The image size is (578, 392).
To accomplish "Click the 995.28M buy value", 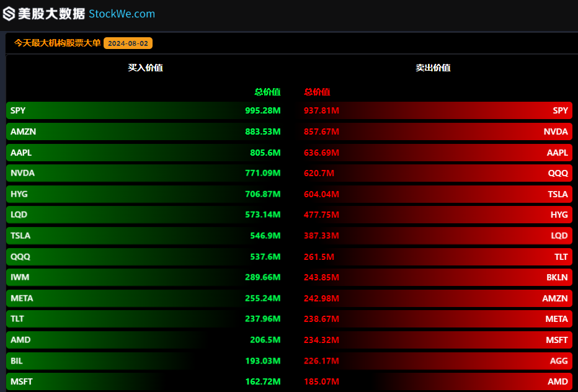I will 263,110.
